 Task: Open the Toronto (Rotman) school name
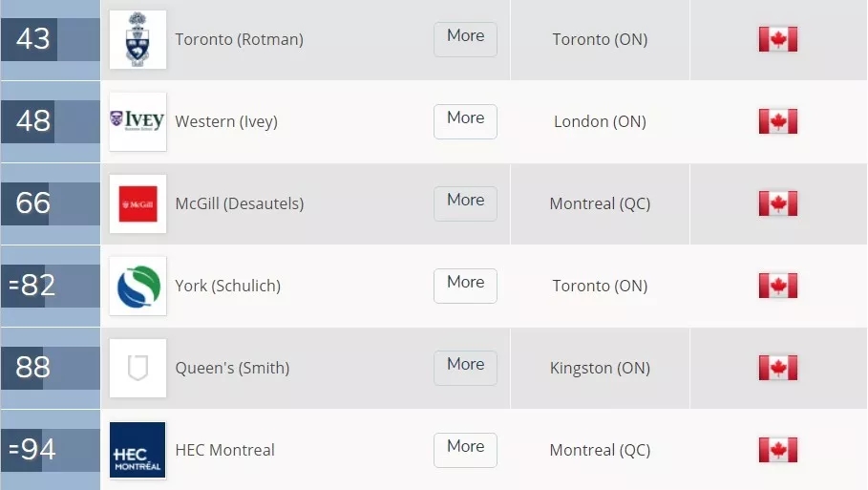(x=239, y=39)
